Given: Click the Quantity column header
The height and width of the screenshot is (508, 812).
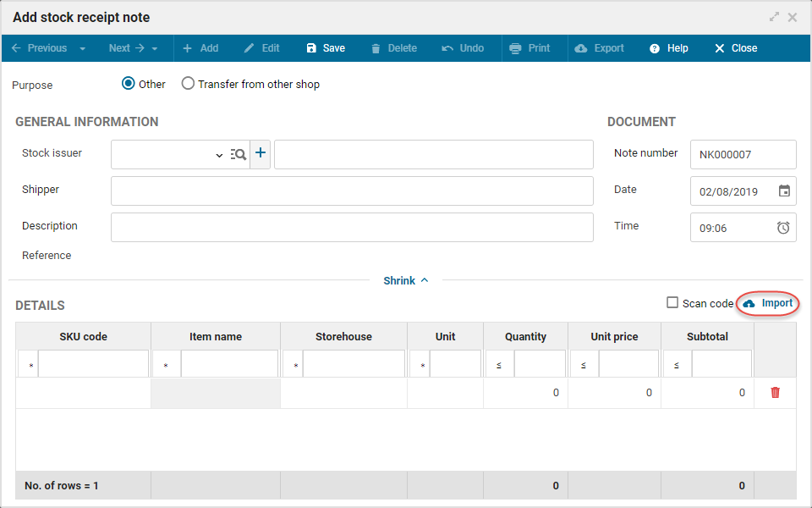Looking at the screenshot, I should click(525, 336).
